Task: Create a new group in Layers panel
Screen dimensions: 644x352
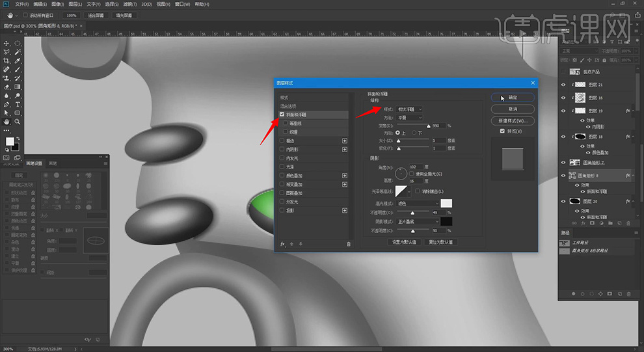Action: click(x=610, y=223)
